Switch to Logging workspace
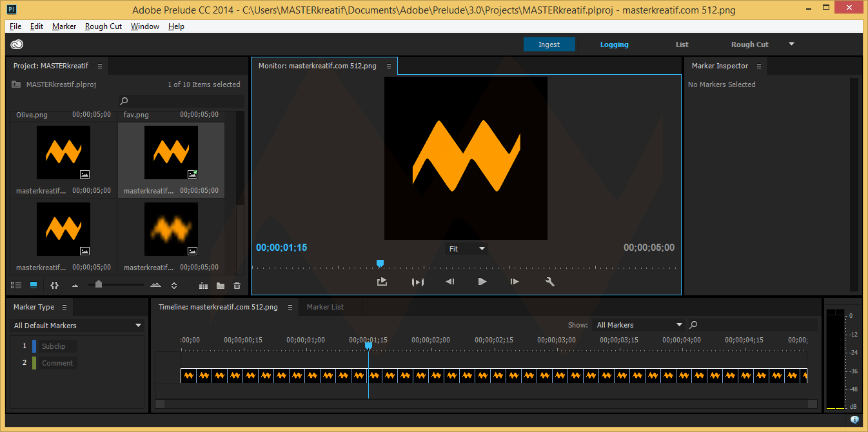868x432 pixels. [614, 44]
